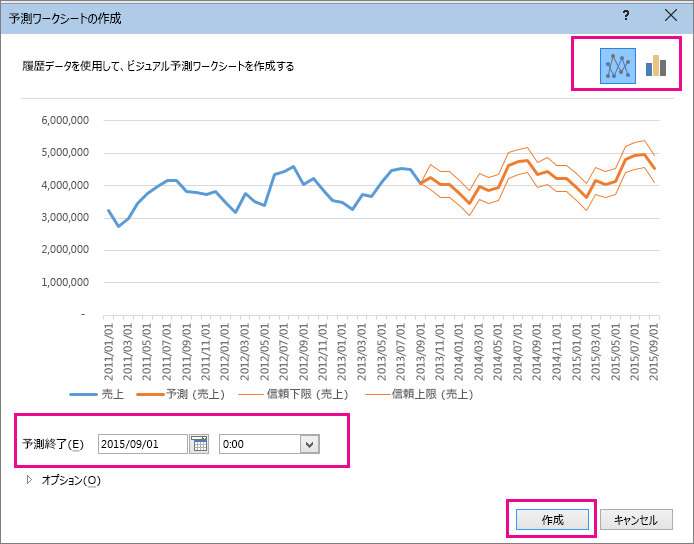Click the 信頼上限 (売上) legend entry

click(x=419, y=394)
